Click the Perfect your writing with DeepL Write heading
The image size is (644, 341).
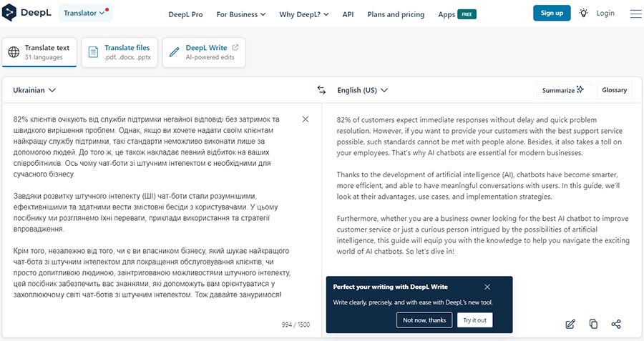[390, 287]
